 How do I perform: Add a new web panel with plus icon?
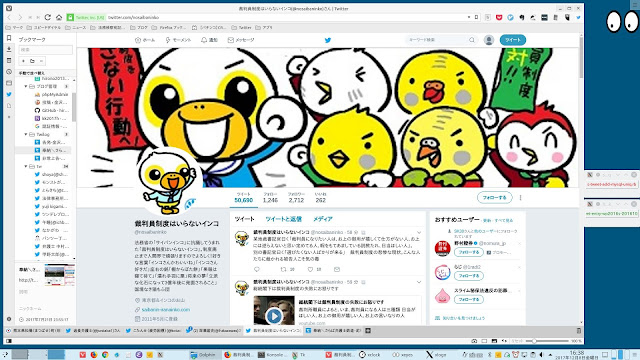(x=9, y=117)
